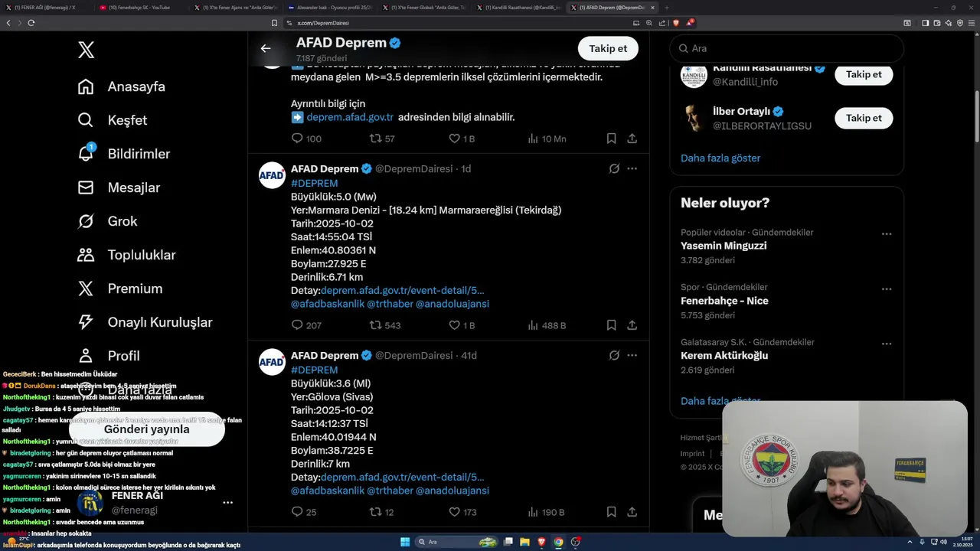
Task: Reply to the Gölova post with 25 replies
Action: coord(304,512)
